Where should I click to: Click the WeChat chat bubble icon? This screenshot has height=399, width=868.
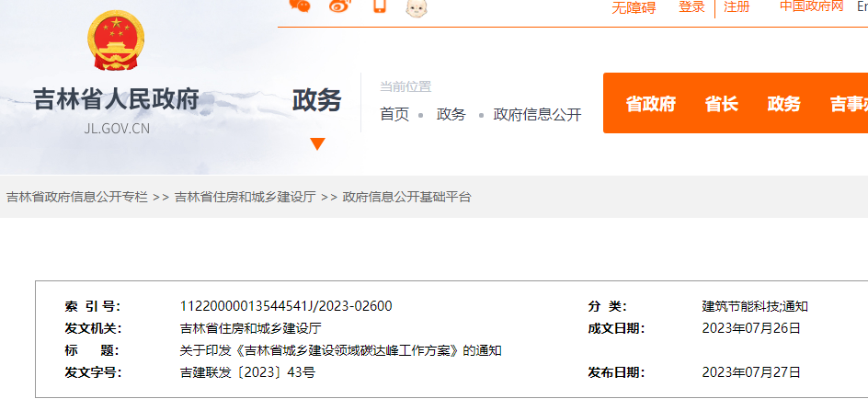[300, 6]
